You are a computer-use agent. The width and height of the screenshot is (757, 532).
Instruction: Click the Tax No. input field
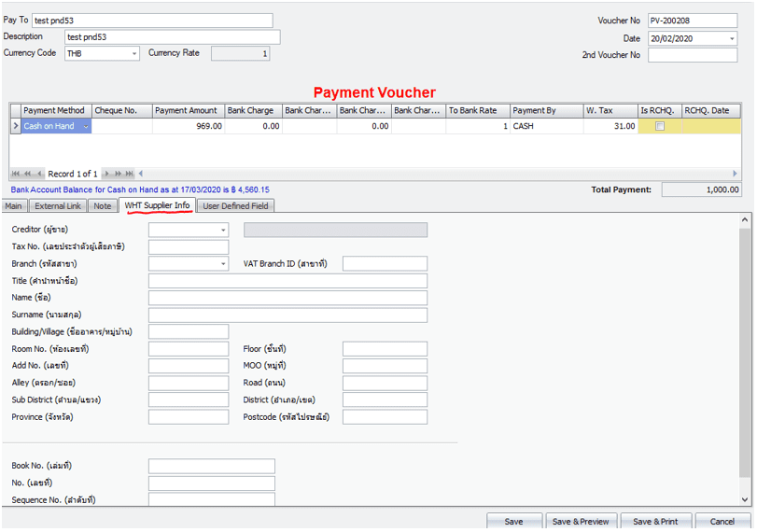(188, 247)
